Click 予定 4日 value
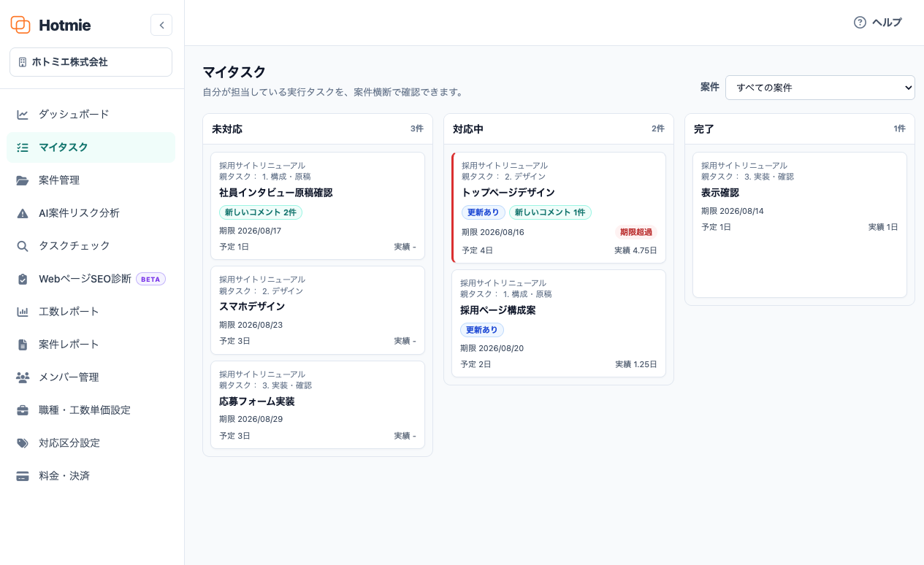Image resolution: width=924 pixels, height=565 pixels. pos(478,250)
